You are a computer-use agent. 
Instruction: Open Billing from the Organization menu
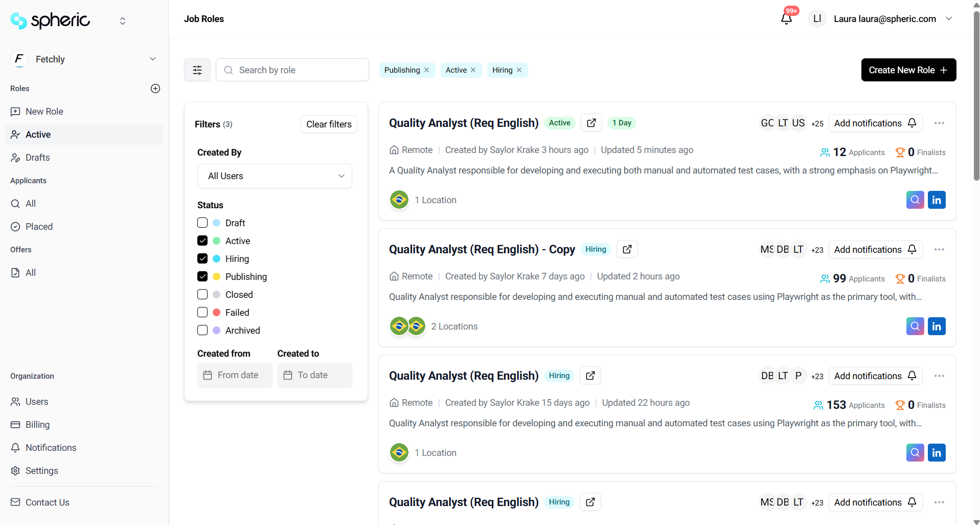[37, 425]
